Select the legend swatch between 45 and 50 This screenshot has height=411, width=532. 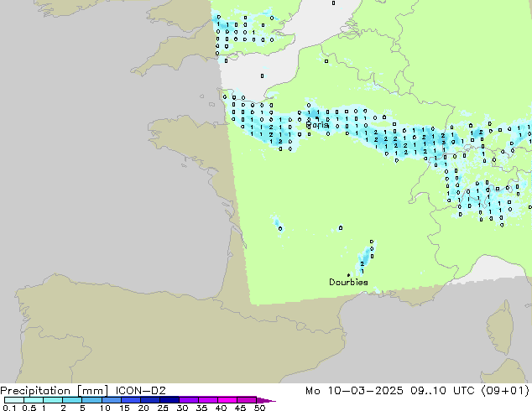[247, 400]
